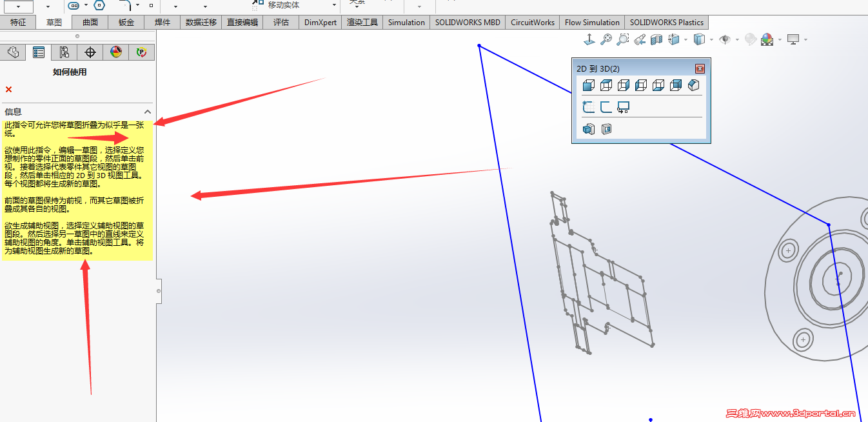Switch to 草图 tab
The image size is (868, 422).
[54, 22]
